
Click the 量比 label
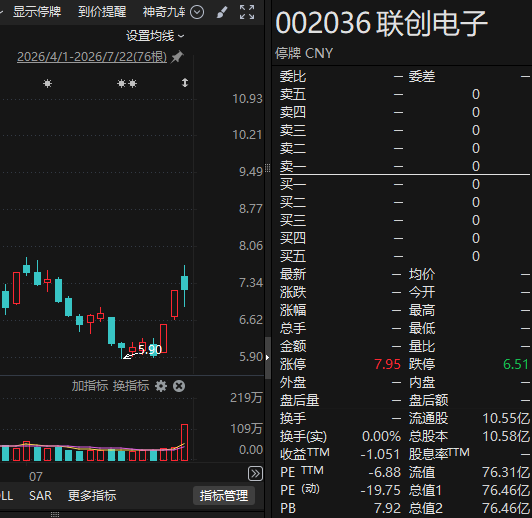pos(422,346)
